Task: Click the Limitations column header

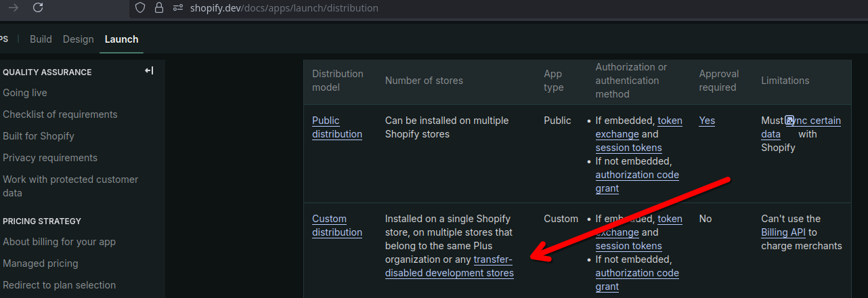Action: (x=785, y=81)
